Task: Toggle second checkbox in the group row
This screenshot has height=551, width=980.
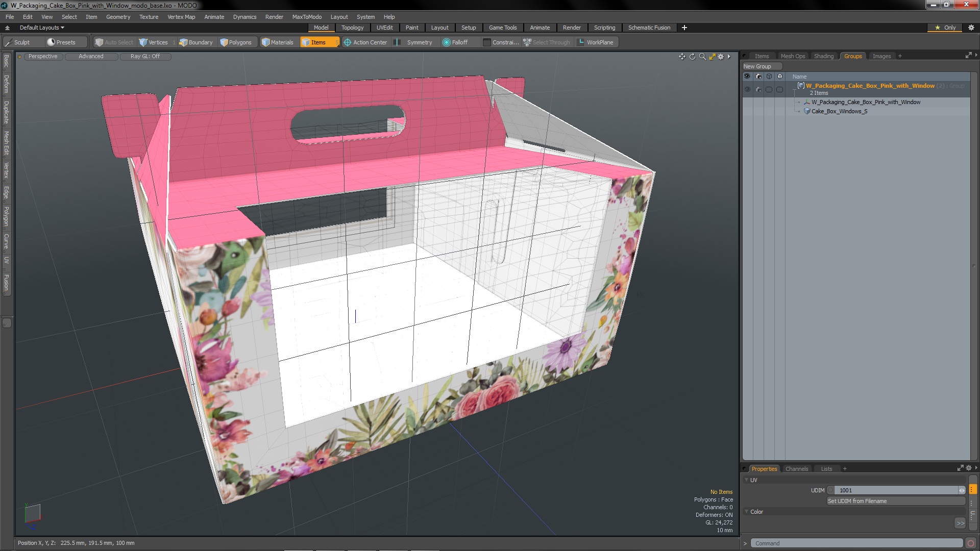Action: click(780, 89)
